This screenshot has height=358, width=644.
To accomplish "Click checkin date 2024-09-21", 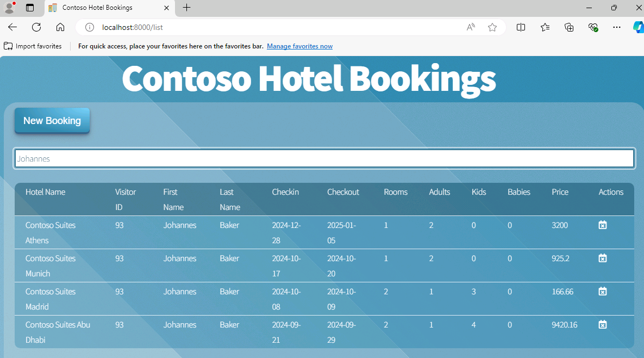I will tap(286, 332).
